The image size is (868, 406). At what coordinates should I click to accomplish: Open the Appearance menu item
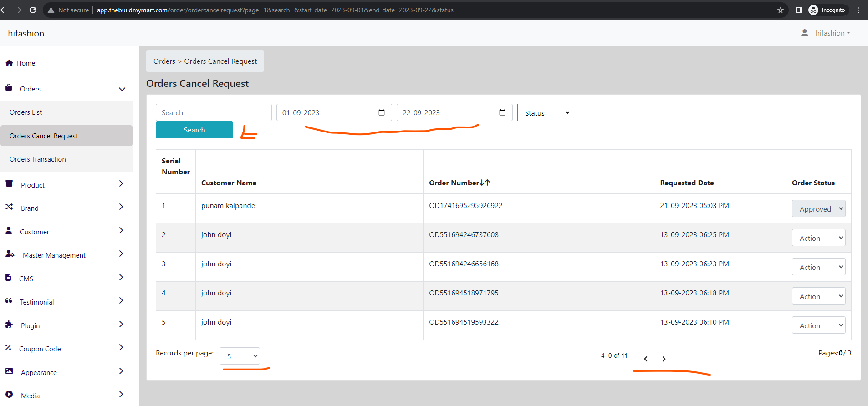pyautogui.click(x=39, y=373)
